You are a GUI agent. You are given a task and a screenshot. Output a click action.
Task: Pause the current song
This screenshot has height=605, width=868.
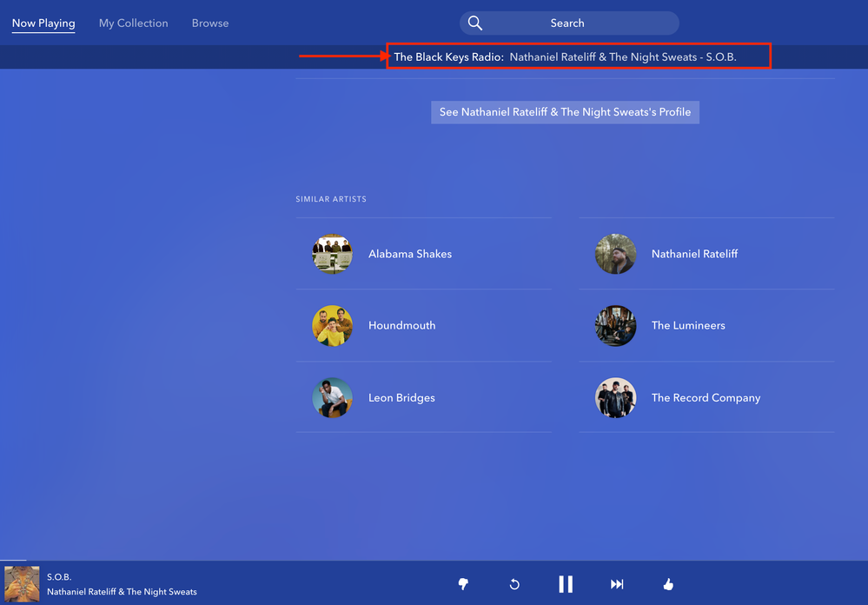tap(566, 584)
